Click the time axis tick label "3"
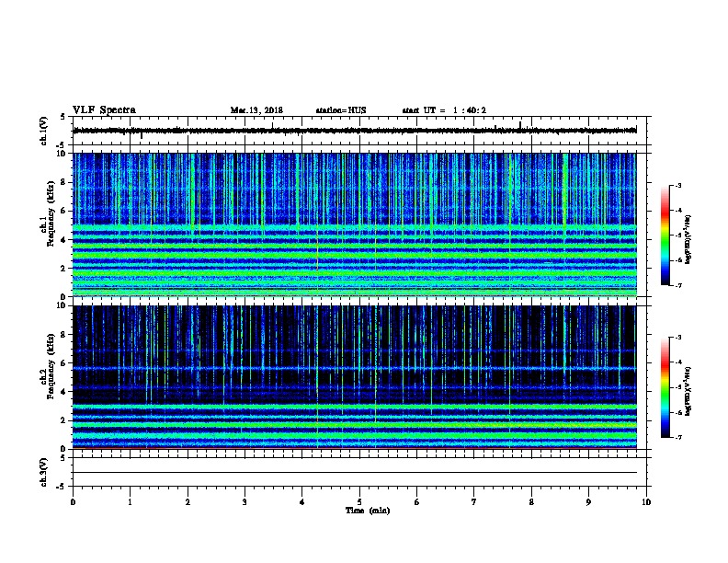The image size is (728, 563). 245,502
